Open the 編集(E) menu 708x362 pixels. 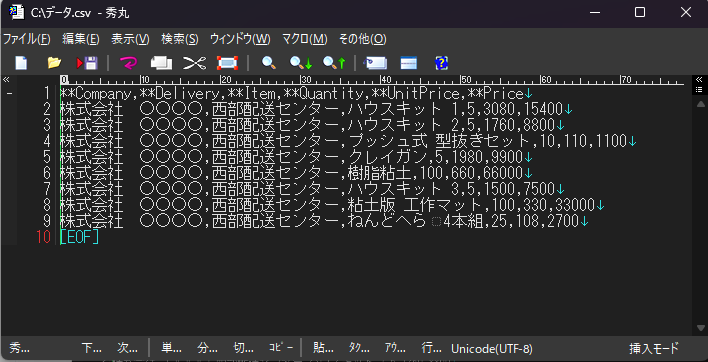click(81, 39)
